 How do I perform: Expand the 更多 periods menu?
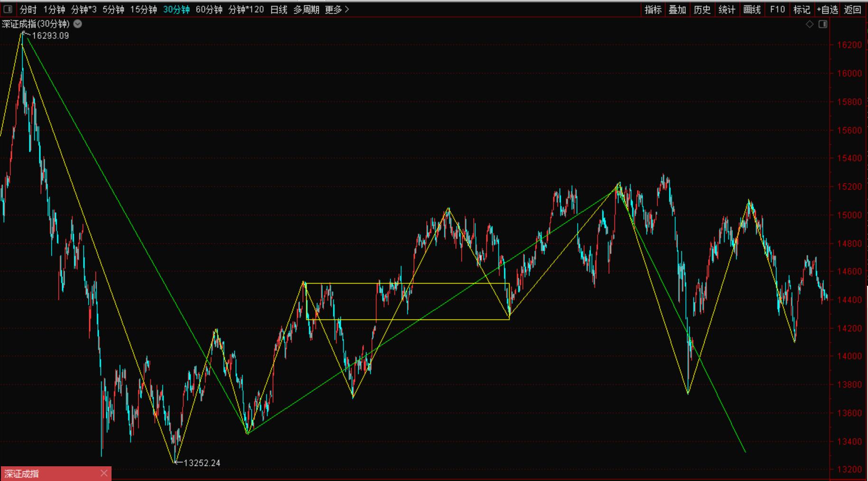click(x=337, y=9)
